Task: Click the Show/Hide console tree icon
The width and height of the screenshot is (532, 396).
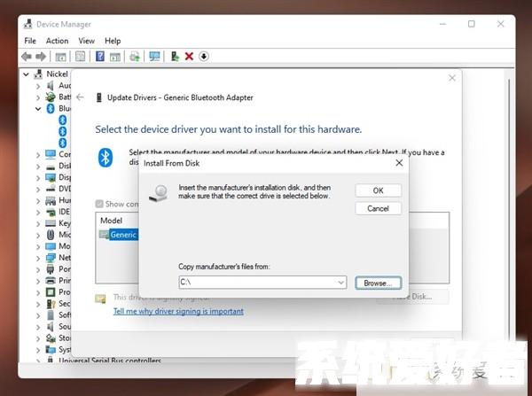Action: pos(61,57)
